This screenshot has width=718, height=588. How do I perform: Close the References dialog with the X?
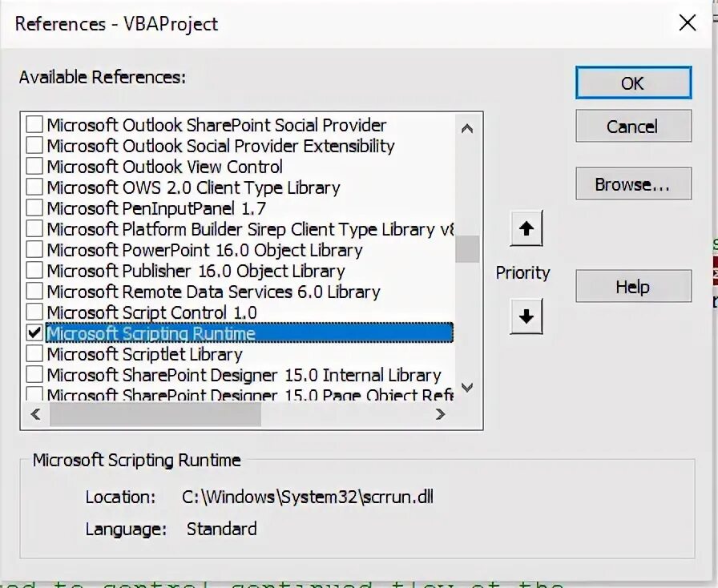point(688,22)
